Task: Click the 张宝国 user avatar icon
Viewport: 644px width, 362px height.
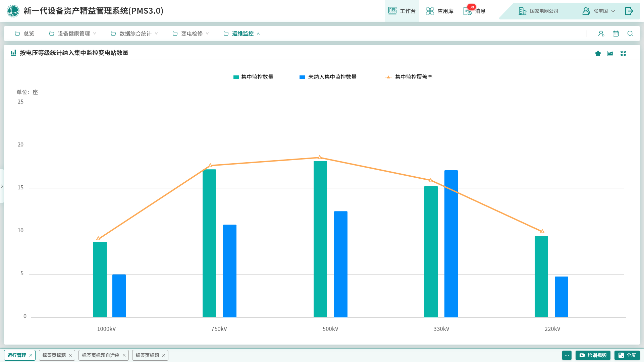Action: pos(586,11)
